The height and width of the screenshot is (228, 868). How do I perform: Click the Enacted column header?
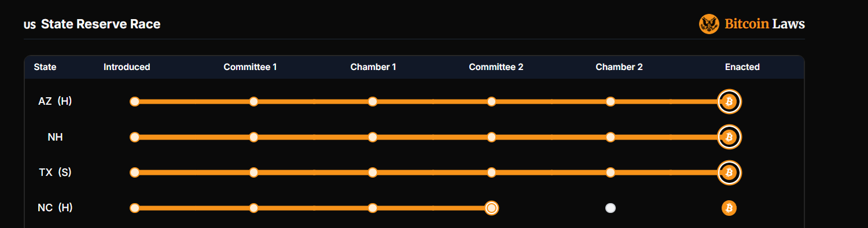(742, 67)
